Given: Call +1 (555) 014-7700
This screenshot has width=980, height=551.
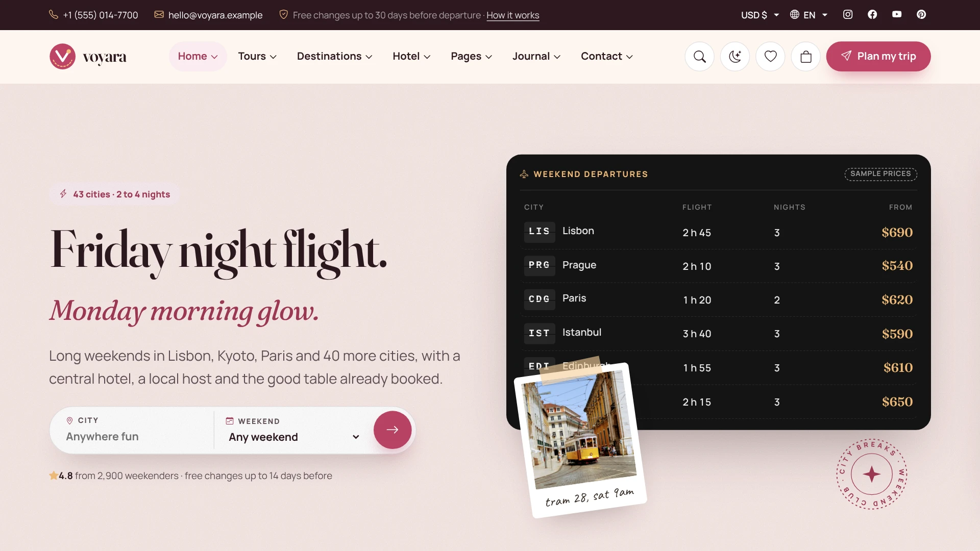Looking at the screenshot, I should pyautogui.click(x=101, y=15).
